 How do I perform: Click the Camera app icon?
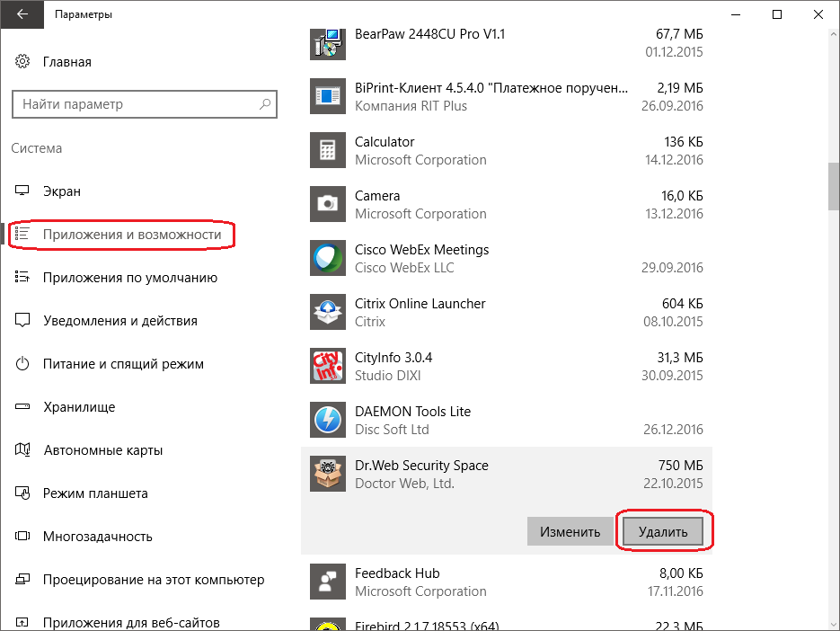[327, 204]
